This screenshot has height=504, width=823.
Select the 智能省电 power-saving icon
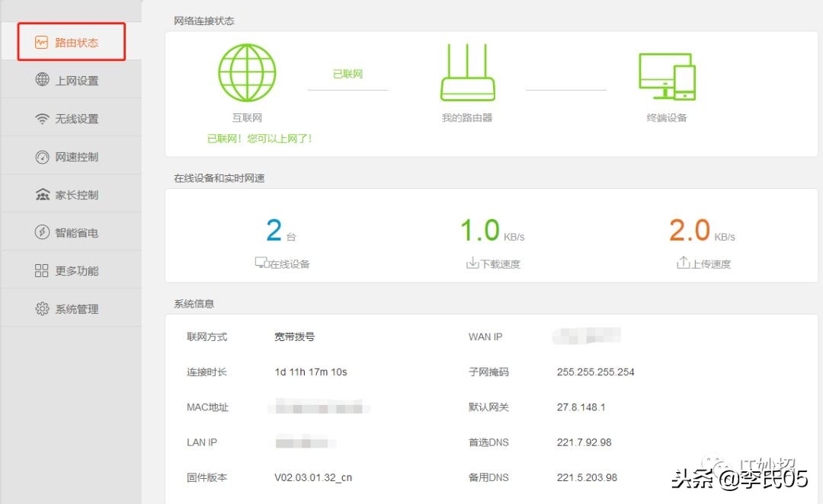pos(41,231)
